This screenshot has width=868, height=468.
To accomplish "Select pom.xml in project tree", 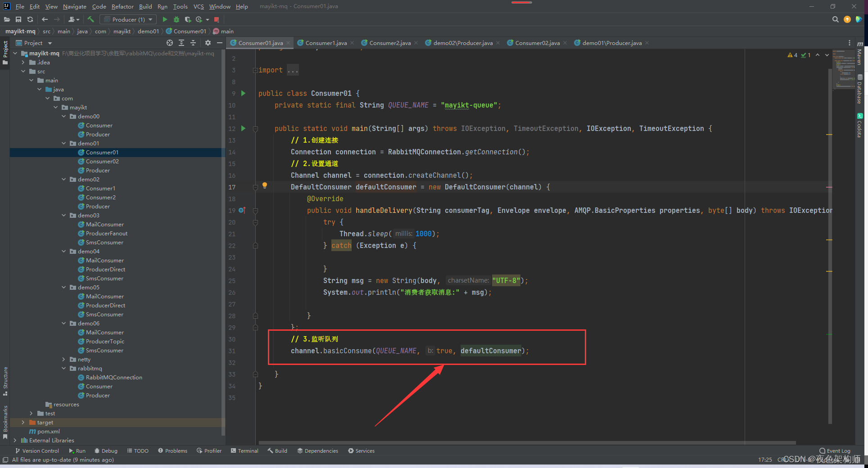I will pos(48,431).
